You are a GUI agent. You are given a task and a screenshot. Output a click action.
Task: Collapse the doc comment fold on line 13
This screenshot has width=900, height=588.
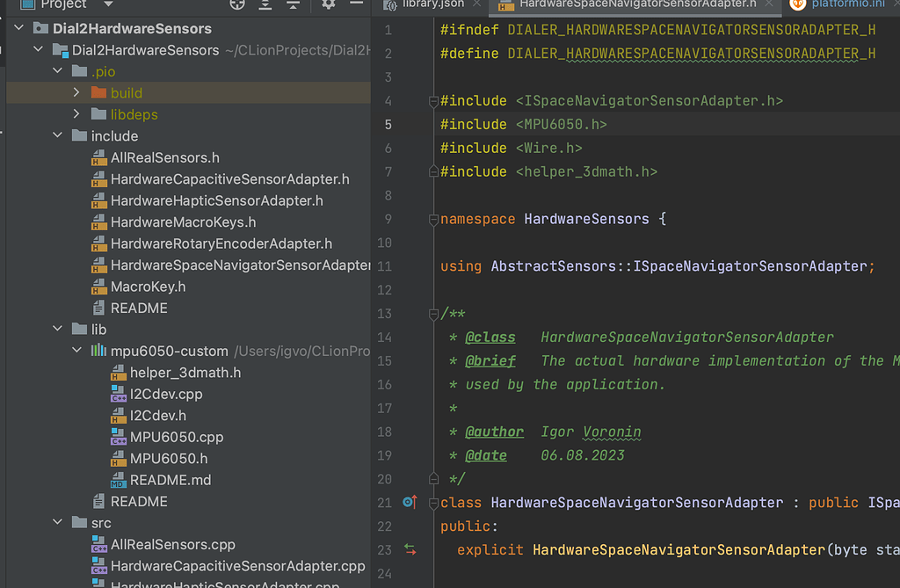(x=433, y=314)
